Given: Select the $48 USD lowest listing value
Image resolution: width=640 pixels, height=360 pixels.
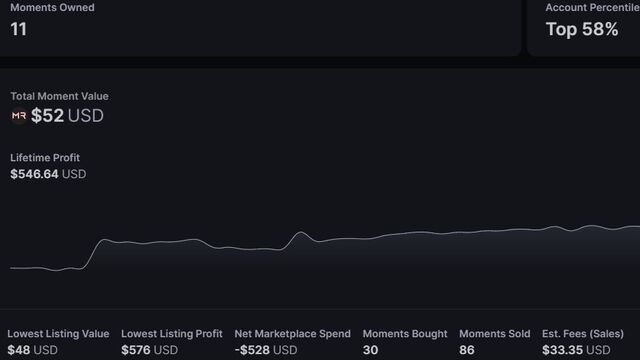Looking at the screenshot, I should point(33,350).
